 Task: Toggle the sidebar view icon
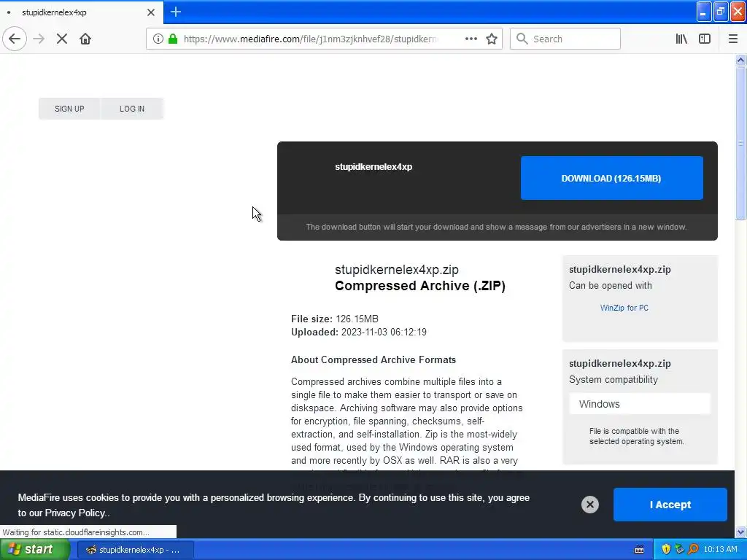click(705, 39)
